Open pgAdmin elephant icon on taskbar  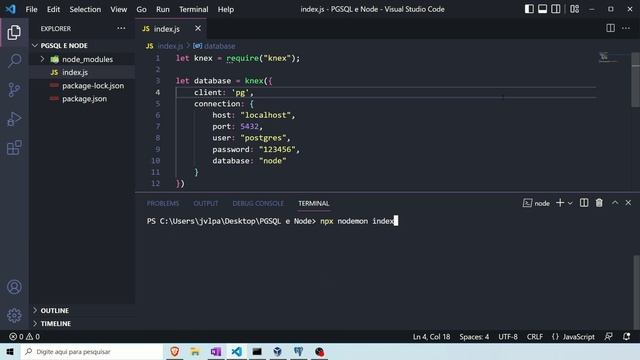point(298,351)
